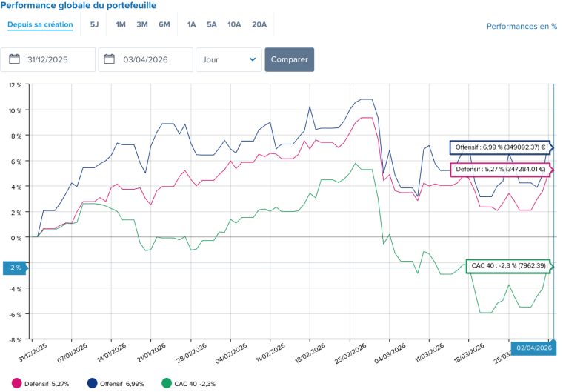Switch to the 5J period
The width and height of the screenshot is (563, 392).
pyautogui.click(x=94, y=24)
